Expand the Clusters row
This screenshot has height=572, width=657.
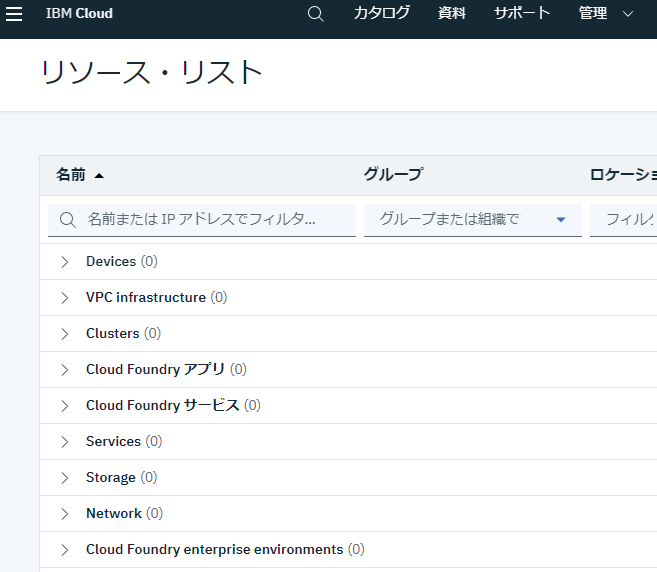coord(65,334)
